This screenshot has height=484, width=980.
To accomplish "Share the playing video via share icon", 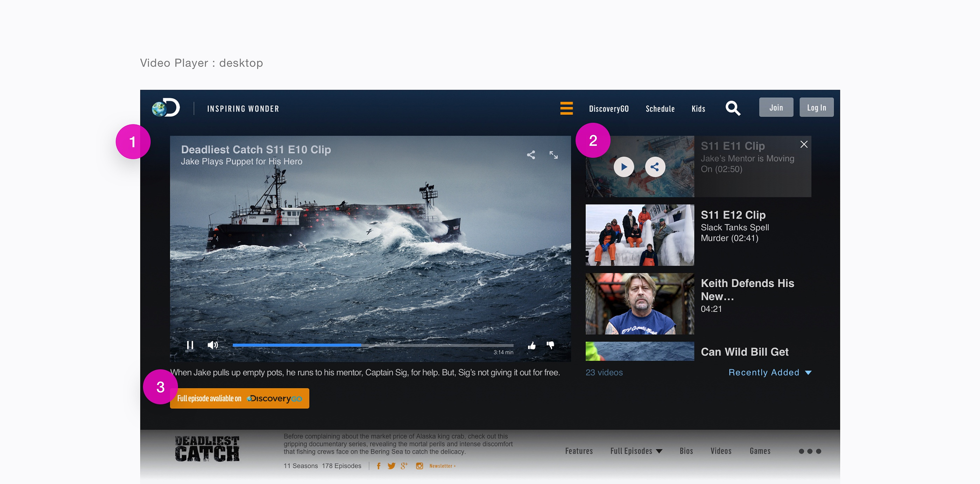I will [531, 154].
